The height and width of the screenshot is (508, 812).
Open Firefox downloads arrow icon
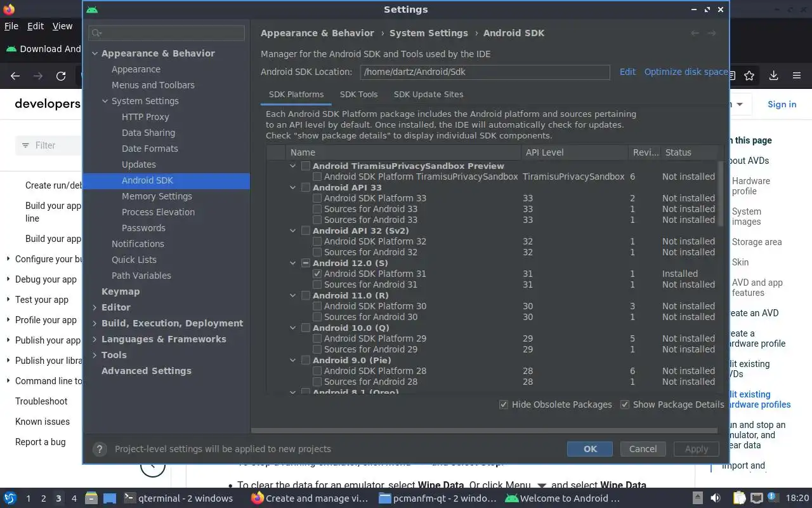[x=773, y=76]
